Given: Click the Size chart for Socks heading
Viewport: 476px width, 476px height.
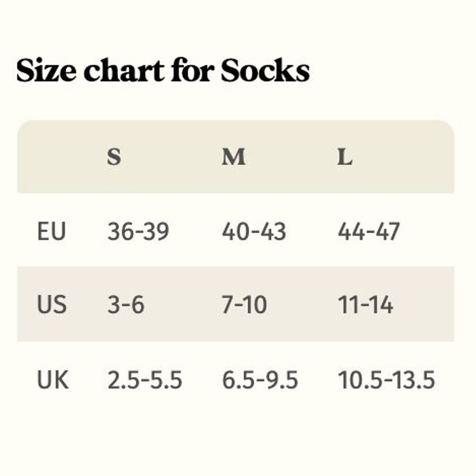Looking at the screenshot, I should tap(163, 70).
